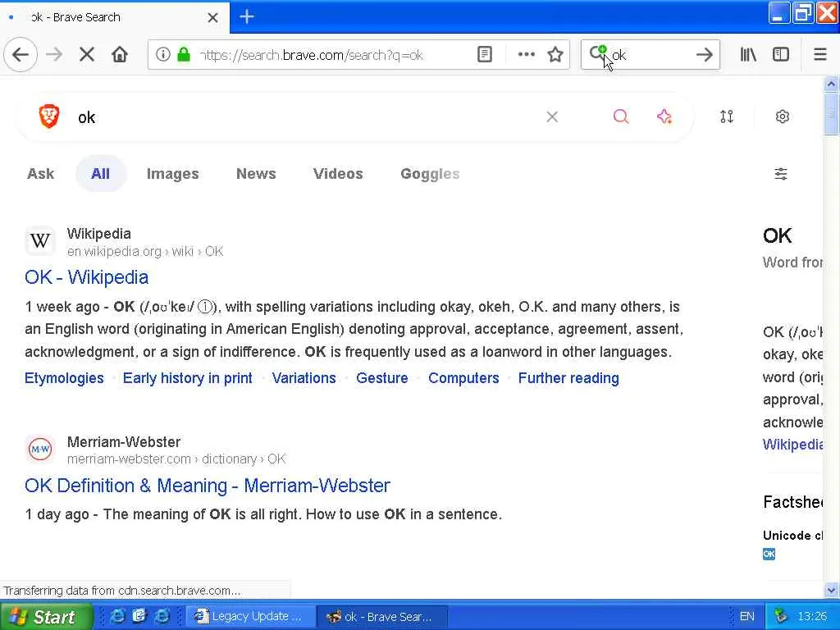Open a new tab
840x630 pixels.
(246, 17)
